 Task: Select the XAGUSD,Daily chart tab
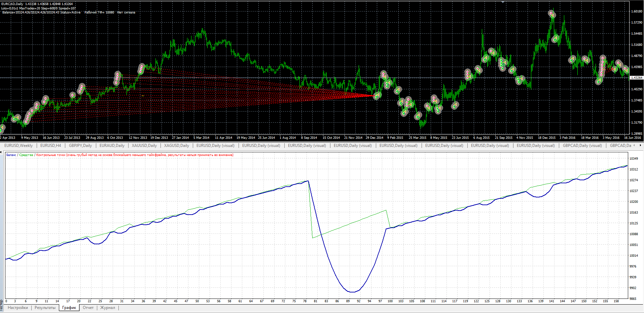pos(177,146)
